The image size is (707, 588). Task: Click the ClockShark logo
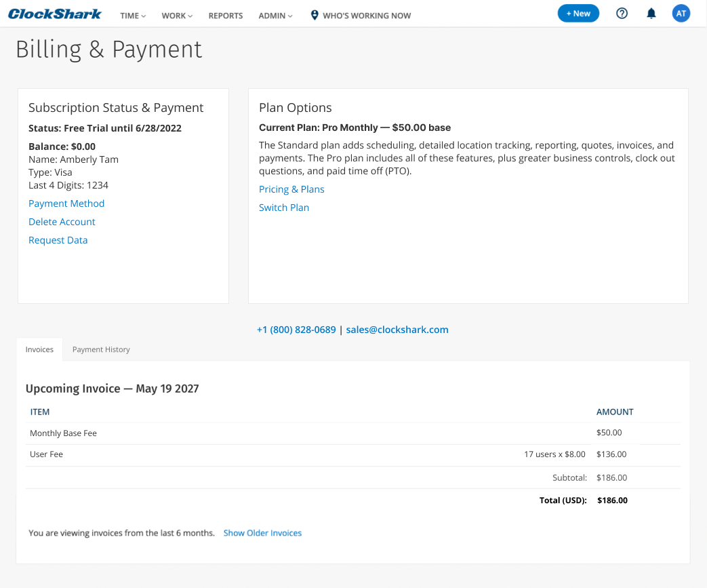tap(55, 14)
